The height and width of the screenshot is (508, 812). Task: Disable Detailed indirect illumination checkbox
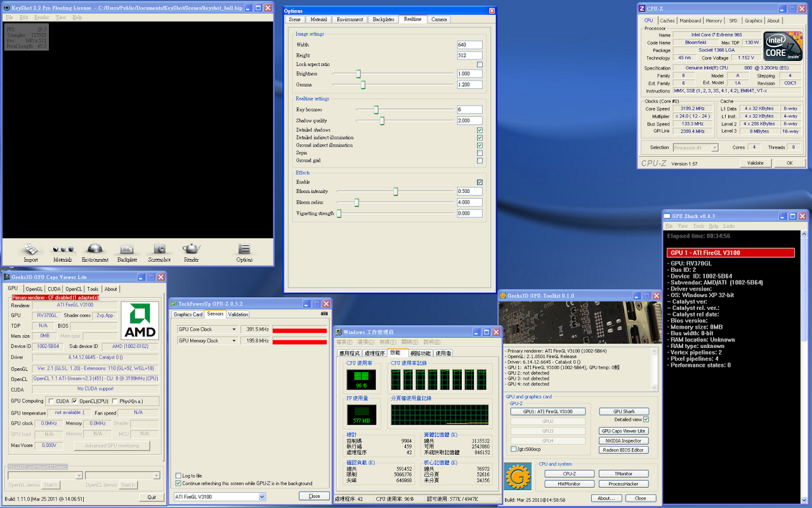[480, 138]
